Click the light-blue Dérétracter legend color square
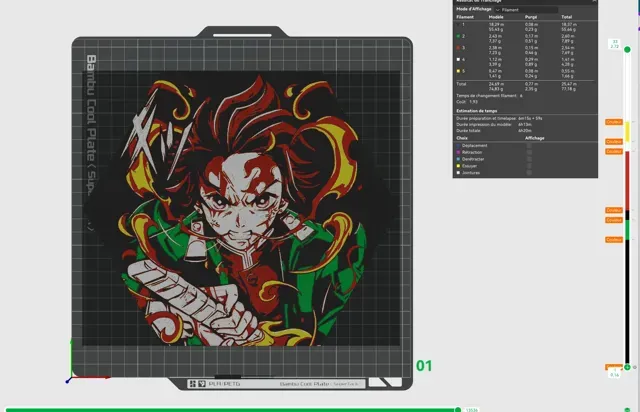This screenshot has height=412, width=640. 458,159
